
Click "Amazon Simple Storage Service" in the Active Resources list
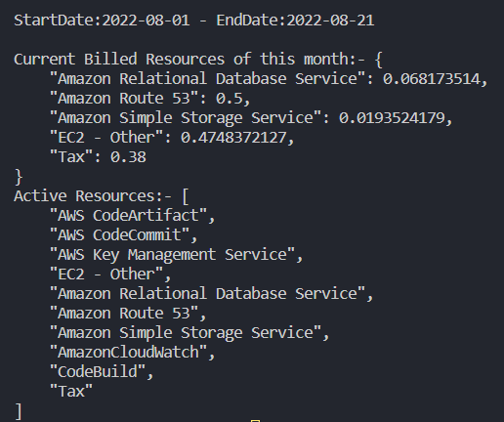tap(186, 333)
